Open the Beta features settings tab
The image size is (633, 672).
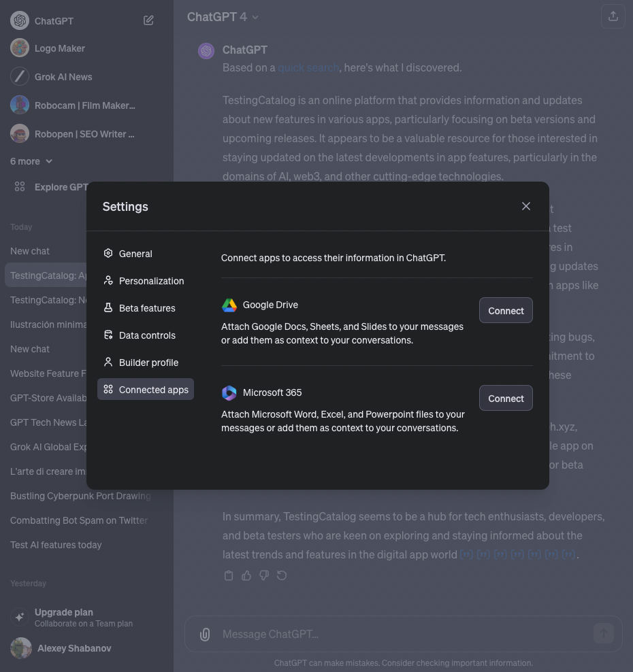[146, 307]
